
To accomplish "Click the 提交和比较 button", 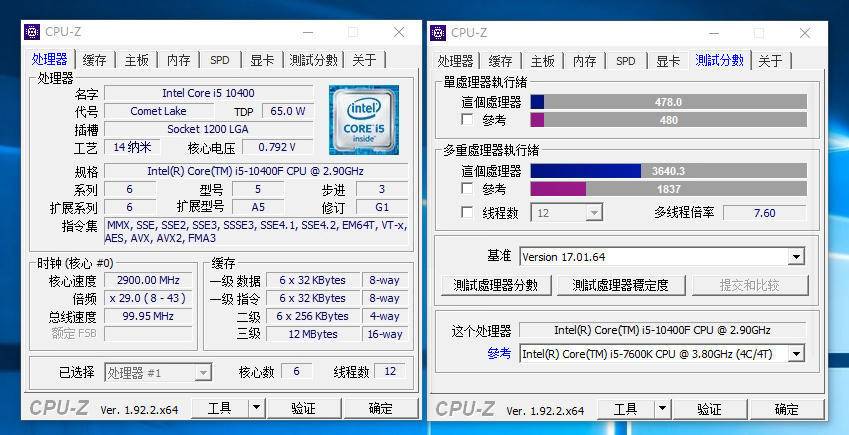I will coord(749,285).
